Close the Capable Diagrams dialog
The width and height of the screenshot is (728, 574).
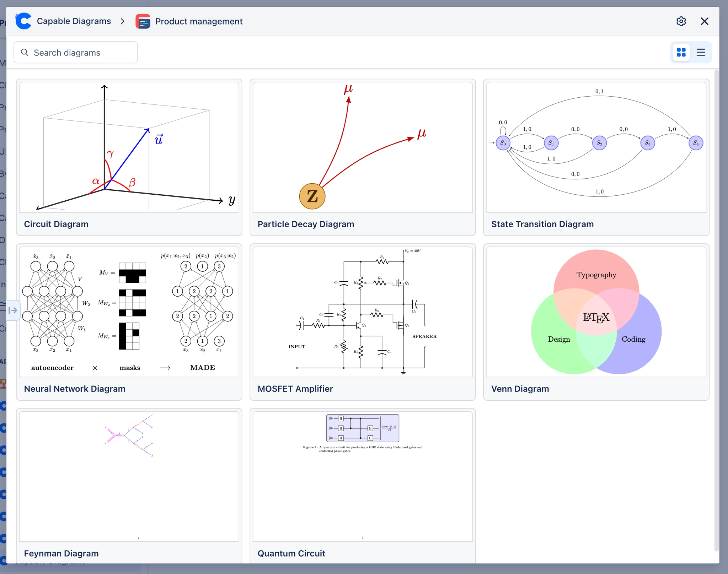[704, 21]
